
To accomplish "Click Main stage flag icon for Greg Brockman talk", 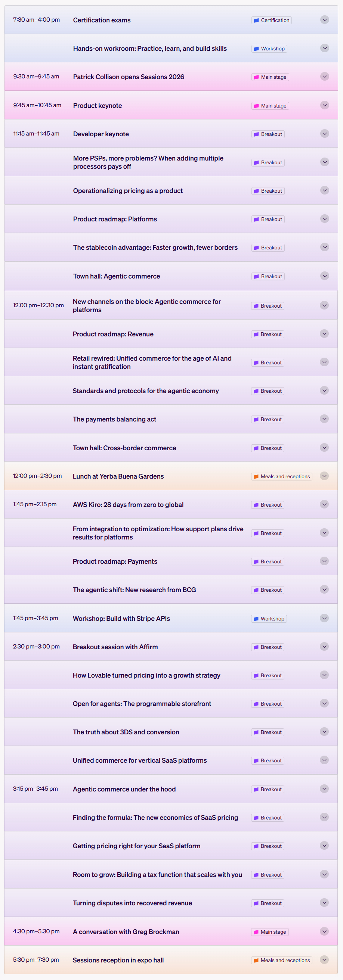I will [x=256, y=932].
